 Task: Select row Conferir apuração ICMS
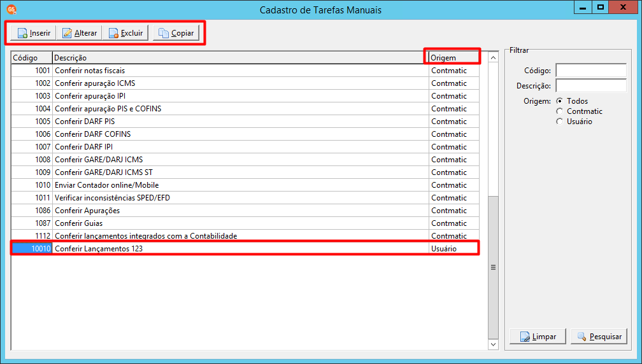click(x=245, y=83)
